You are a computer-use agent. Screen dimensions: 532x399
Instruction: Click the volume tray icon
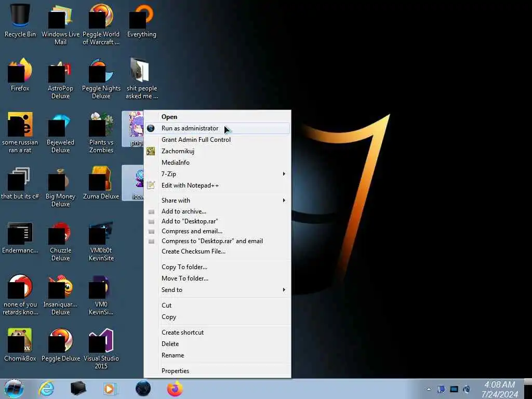click(467, 389)
